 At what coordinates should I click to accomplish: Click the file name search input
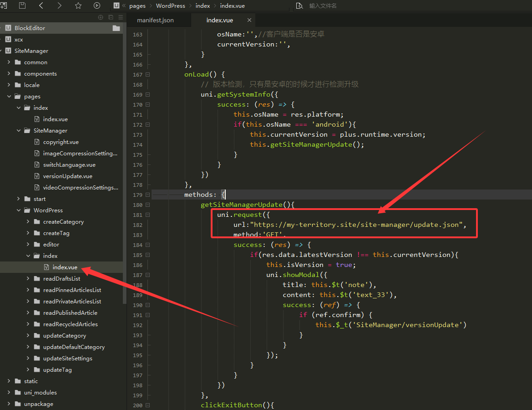(337, 6)
